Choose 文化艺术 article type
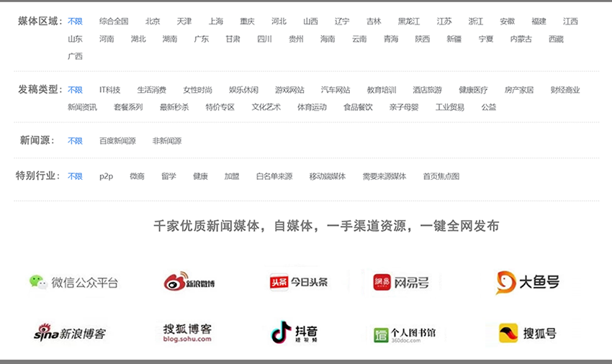The height and width of the screenshot is (364, 612). click(x=266, y=107)
